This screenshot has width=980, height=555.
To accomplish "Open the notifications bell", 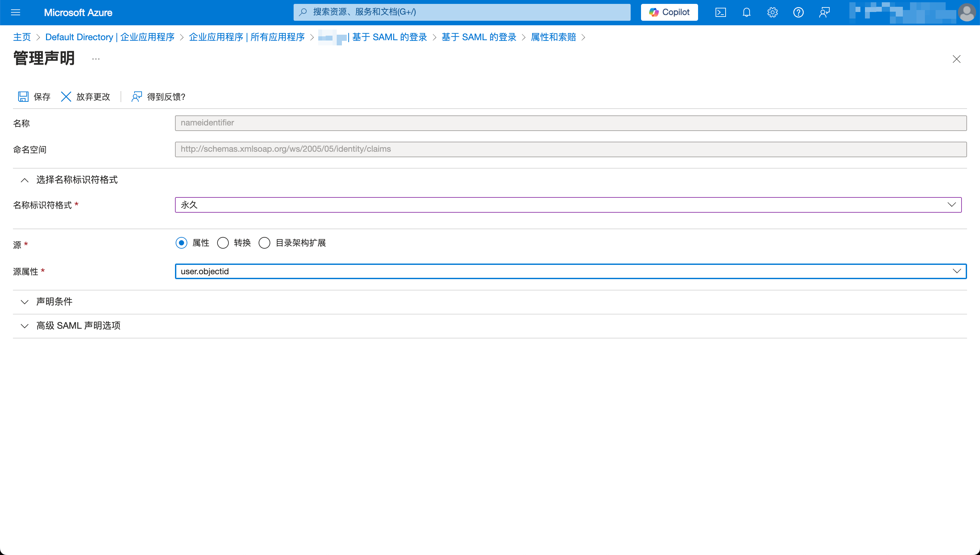I will (746, 12).
